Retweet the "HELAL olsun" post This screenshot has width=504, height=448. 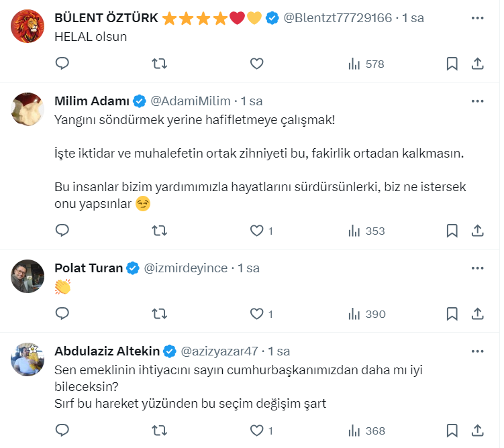[160, 64]
